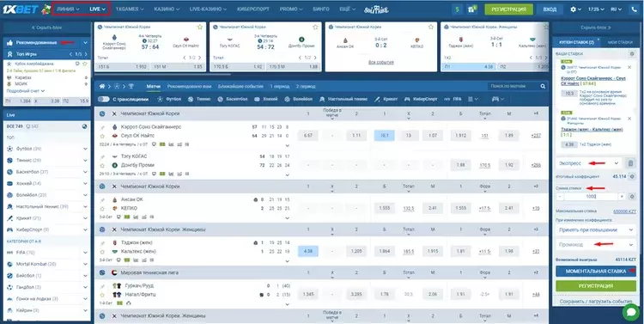The height and width of the screenshot is (324, 644).
Task: Expand the Футбол category in Live sidebar
Action: coord(85,149)
